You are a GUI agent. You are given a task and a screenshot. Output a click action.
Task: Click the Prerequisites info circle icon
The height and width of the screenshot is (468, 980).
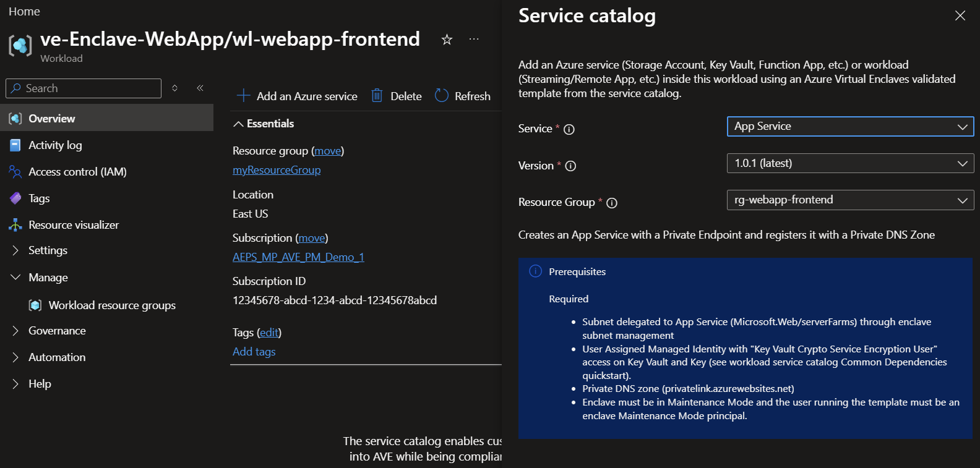tap(536, 271)
